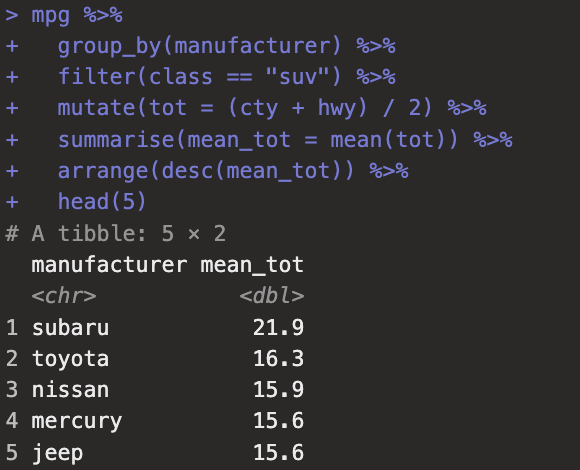Click the value 16.3
This screenshot has width=580, height=470.
click(279, 359)
